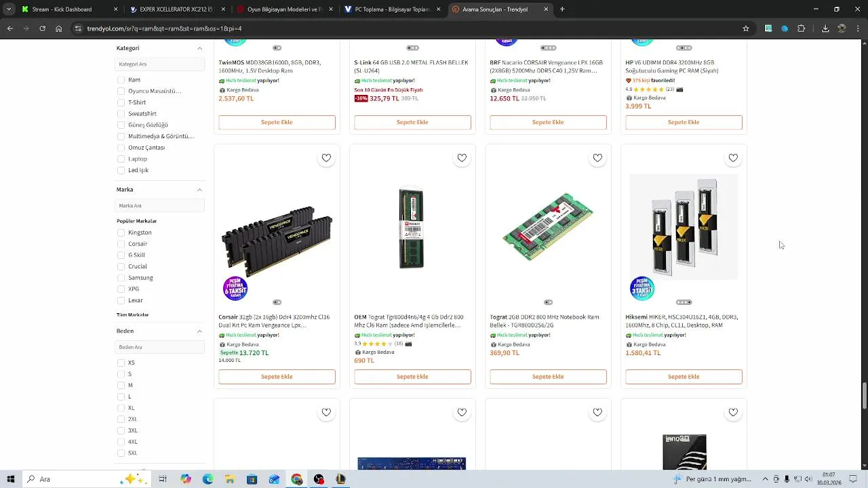The image size is (868, 488).
Task: Add OEM Tograt 4Gb RAM to cart
Action: 412,377
